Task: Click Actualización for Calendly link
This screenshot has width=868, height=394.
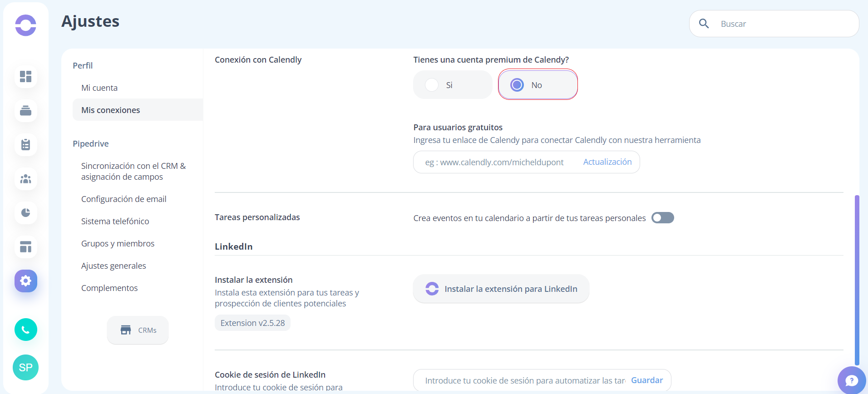Action: click(x=607, y=162)
